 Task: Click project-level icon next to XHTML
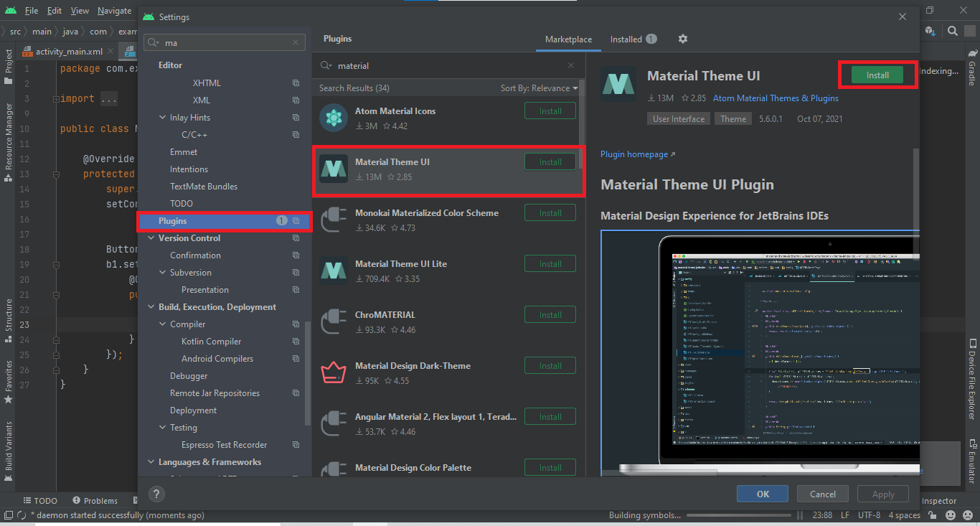[296, 83]
